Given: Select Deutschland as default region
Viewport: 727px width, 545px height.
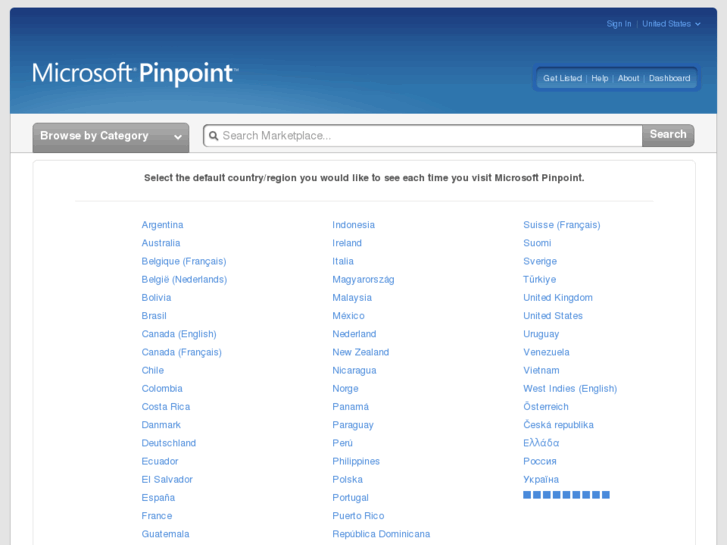Looking at the screenshot, I should [169, 443].
